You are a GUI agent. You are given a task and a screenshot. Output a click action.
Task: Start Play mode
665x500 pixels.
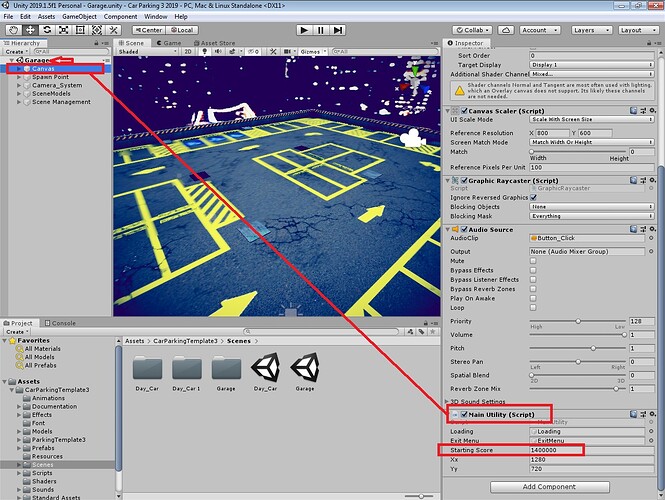pos(304,30)
